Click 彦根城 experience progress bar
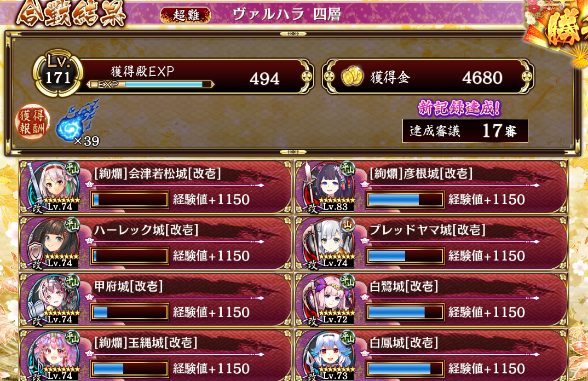 (x=405, y=199)
